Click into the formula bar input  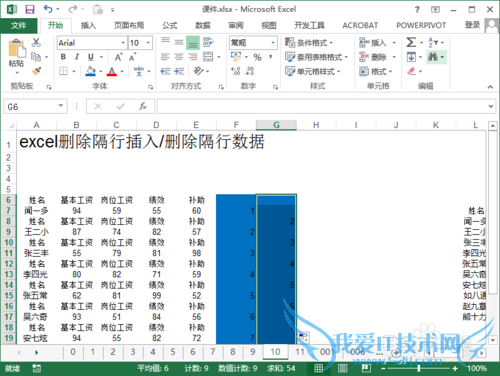coord(322,106)
